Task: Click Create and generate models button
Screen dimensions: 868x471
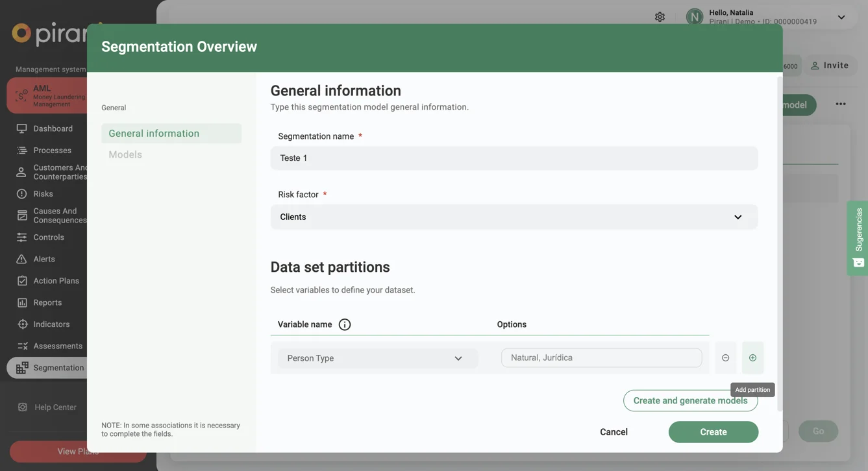Action: point(682,401)
